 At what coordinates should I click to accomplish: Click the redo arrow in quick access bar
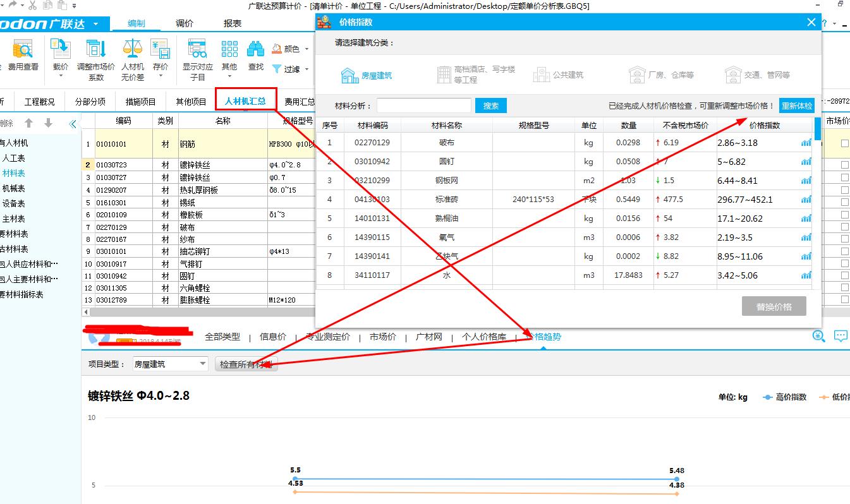pos(13,5)
